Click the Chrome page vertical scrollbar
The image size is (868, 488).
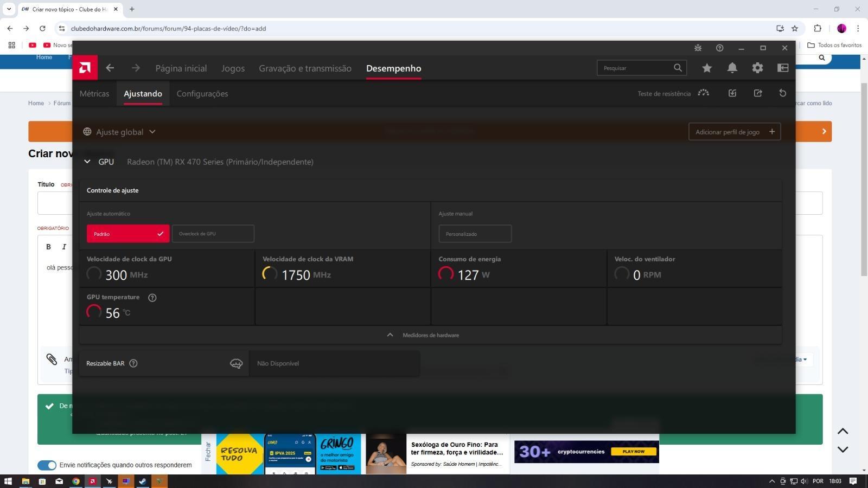point(864,179)
